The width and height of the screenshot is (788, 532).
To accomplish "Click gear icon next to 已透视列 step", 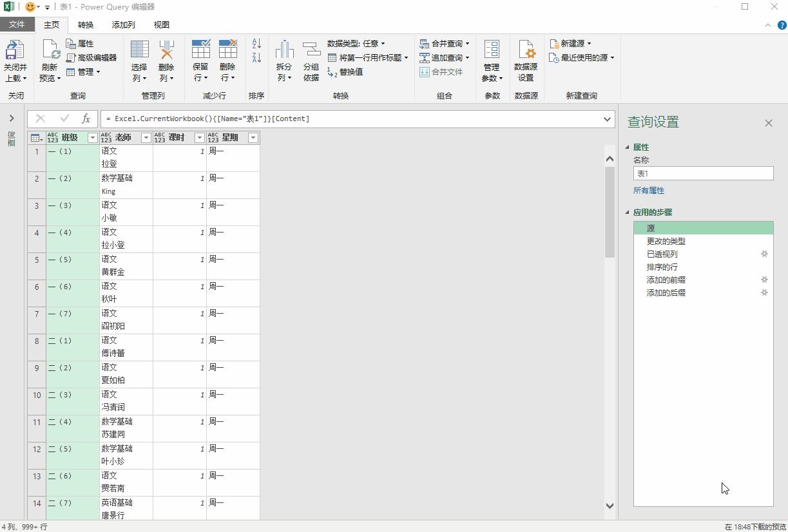I will pyautogui.click(x=764, y=254).
